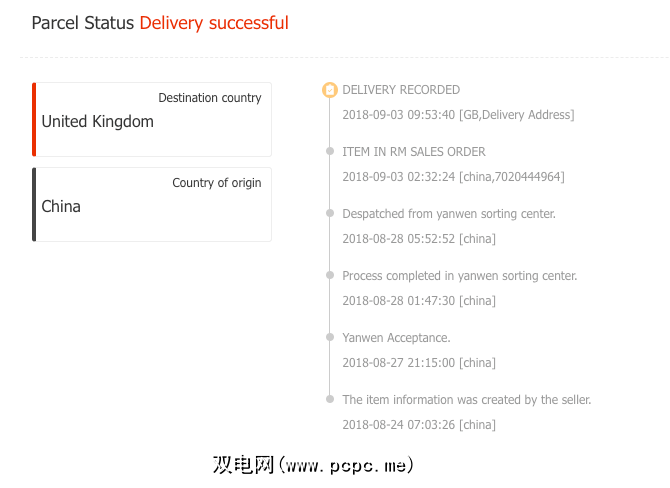Select the United Kingdom destination country card
Screen dimensions: 670x488
(x=152, y=120)
